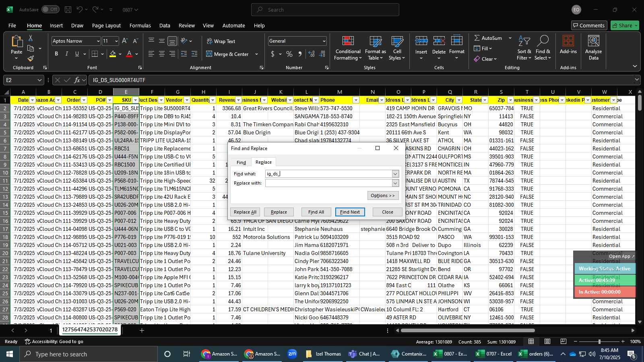Click the Close button in Find and Replace
This screenshot has height=362, width=644.
(x=387, y=212)
